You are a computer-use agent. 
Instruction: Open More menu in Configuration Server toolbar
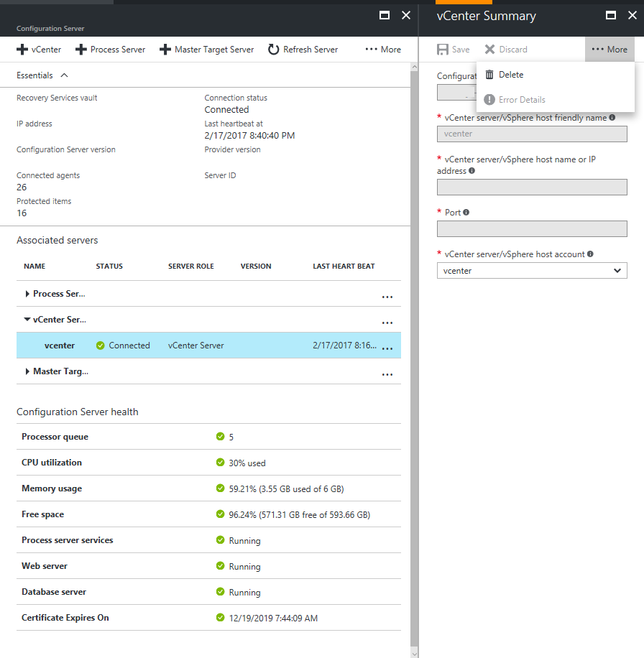point(383,50)
